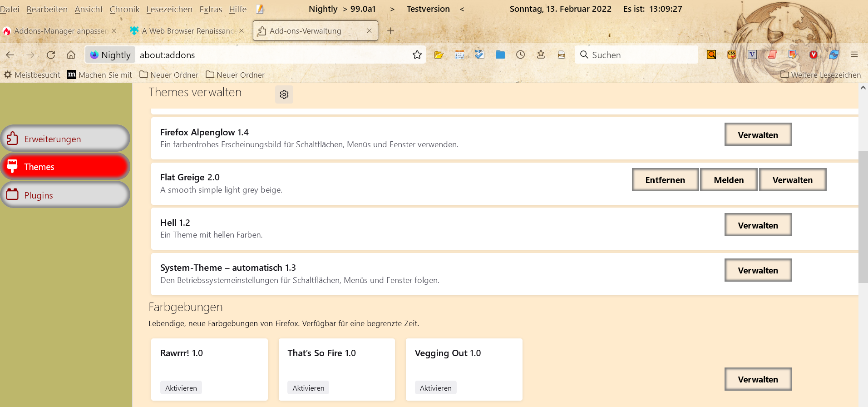Click the 'm' Machen Sie mit bookmark

pos(100,75)
